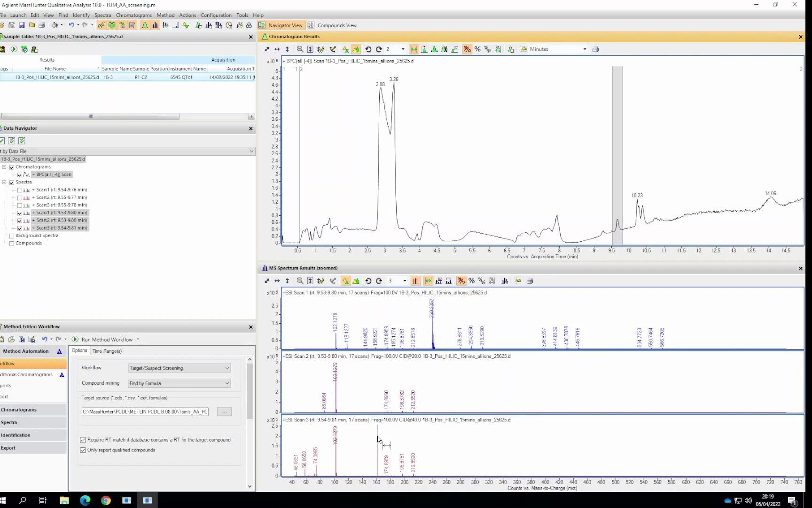Click target source file path field
This screenshot has height=508, width=812.
(x=145, y=412)
